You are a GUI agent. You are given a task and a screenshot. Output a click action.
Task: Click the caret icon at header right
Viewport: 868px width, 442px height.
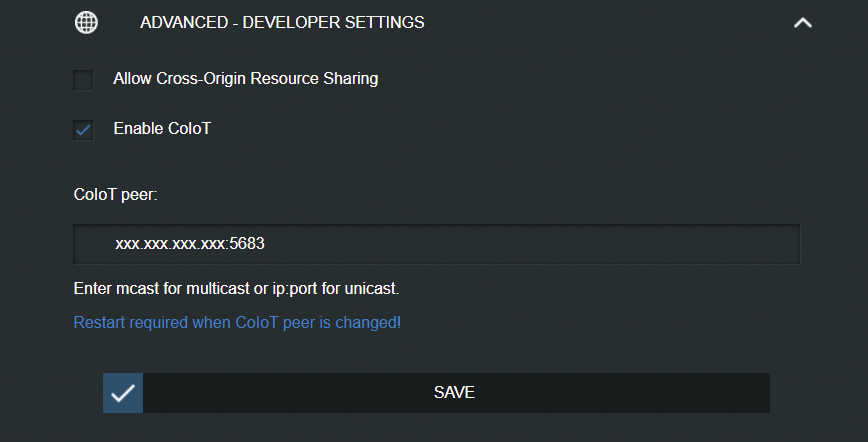[x=803, y=23]
